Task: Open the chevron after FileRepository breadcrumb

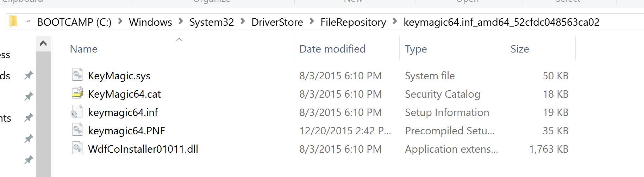Action: click(x=395, y=22)
